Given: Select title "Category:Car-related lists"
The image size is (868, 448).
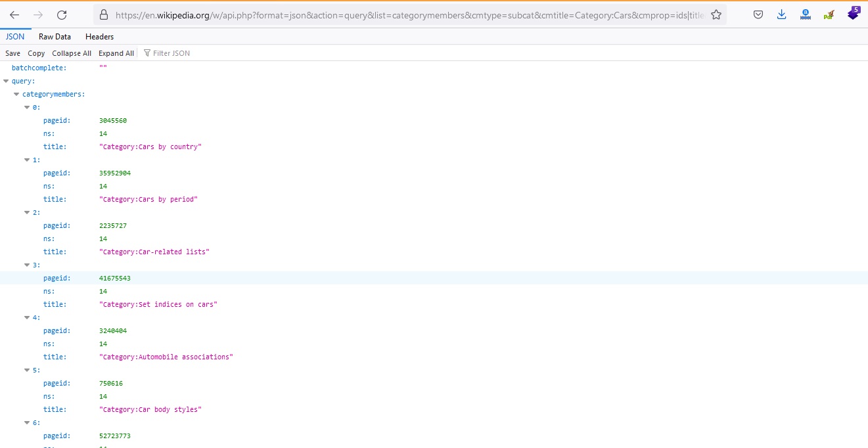Looking at the screenshot, I should point(154,252).
